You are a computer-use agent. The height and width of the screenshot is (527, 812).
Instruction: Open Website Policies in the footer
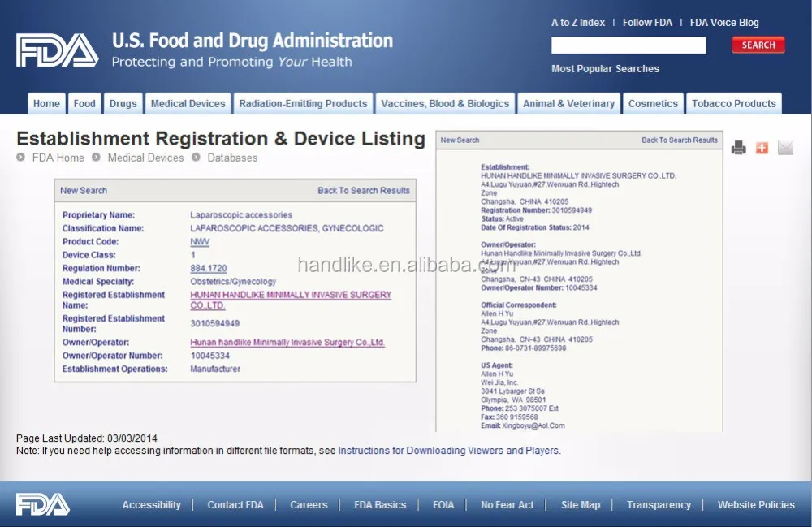[x=756, y=505]
